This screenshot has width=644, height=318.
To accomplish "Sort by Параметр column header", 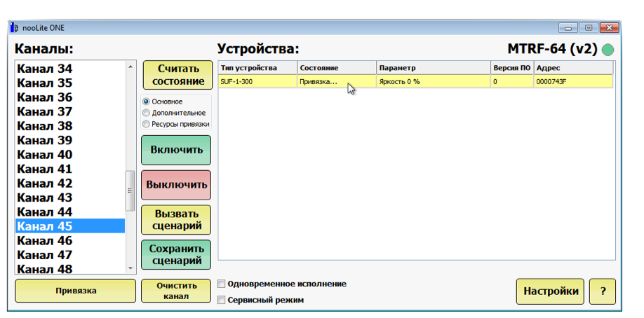I will tap(434, 68).
